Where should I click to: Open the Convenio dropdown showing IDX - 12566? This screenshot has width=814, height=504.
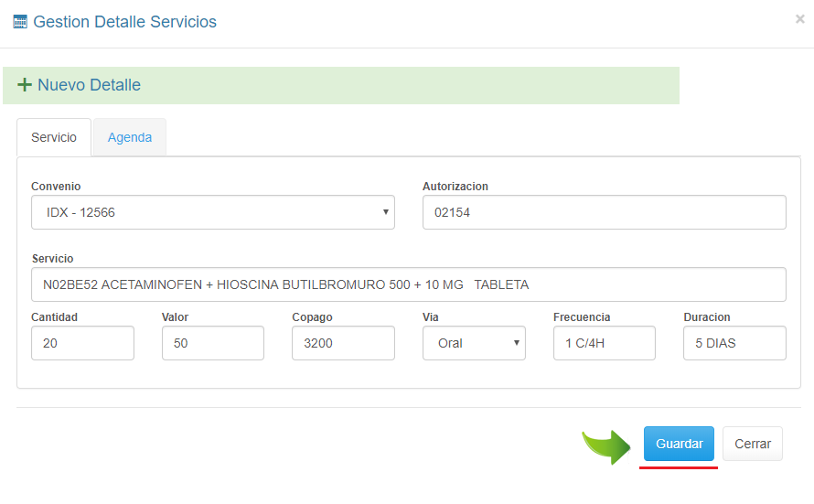(213, 212)
